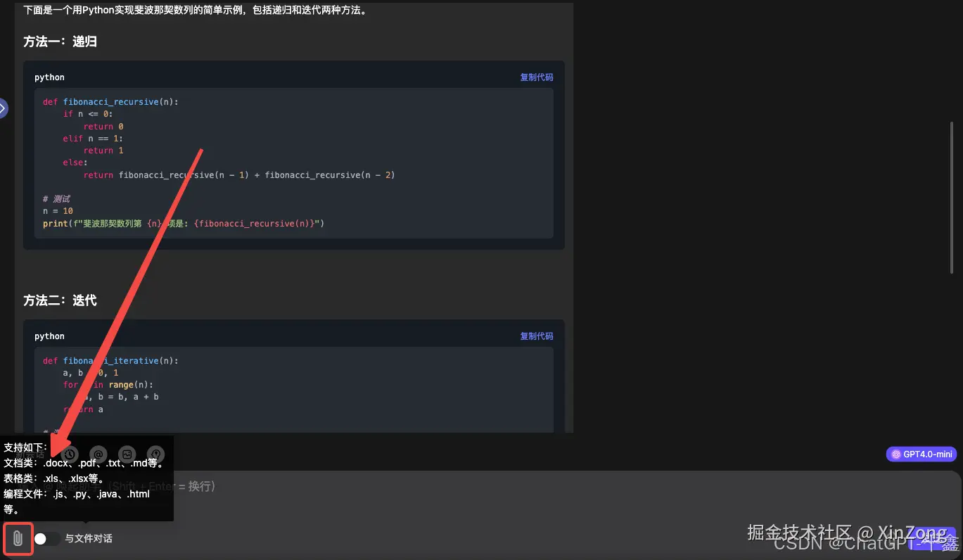Image resolution: width=963 pixels, height=560 pixels.
Task: Click the line 'n = 10'
Action: (x=58, y=211)
